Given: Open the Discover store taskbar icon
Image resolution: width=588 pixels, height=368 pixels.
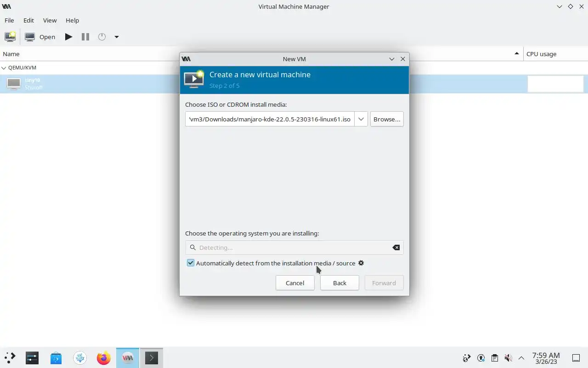Looking at the screenshot, I should (x=56, y=357).
